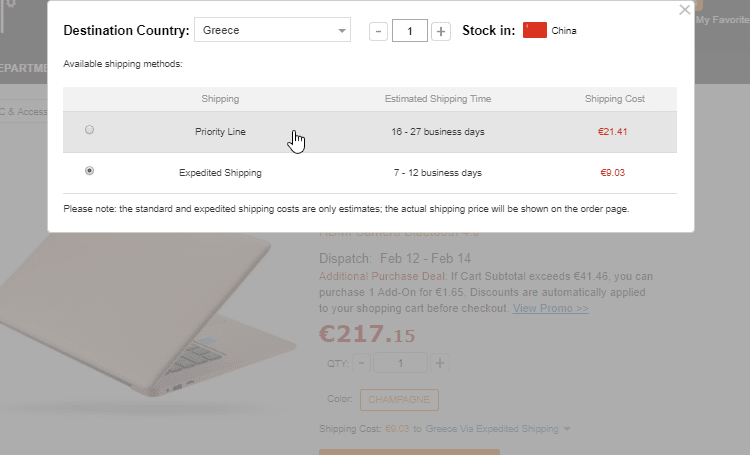Select the Champagne color option

coord(399,399)
